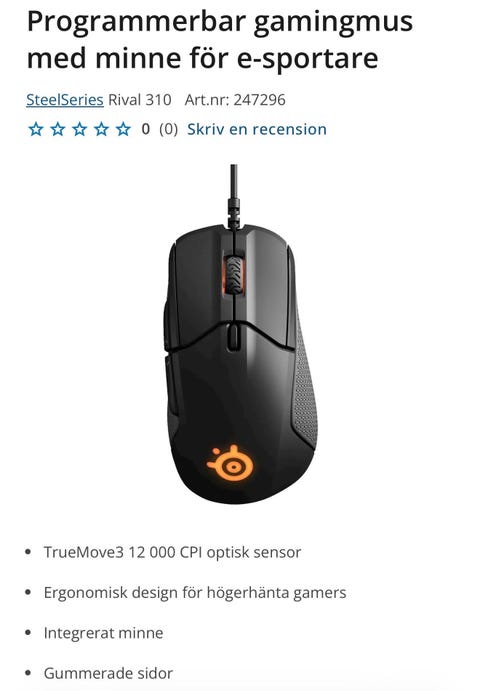Click the 'Skriv en recension' link
This screenshot has height=691, width=480.
[257, 129]
